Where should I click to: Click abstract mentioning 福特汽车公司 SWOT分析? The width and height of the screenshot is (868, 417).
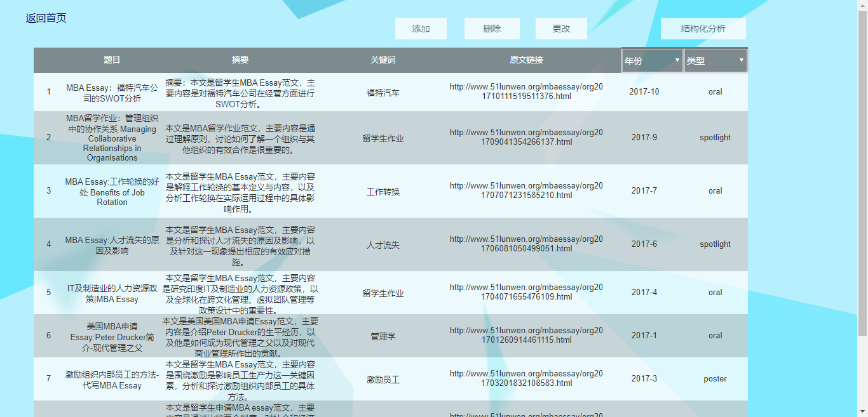coord(240,93)
